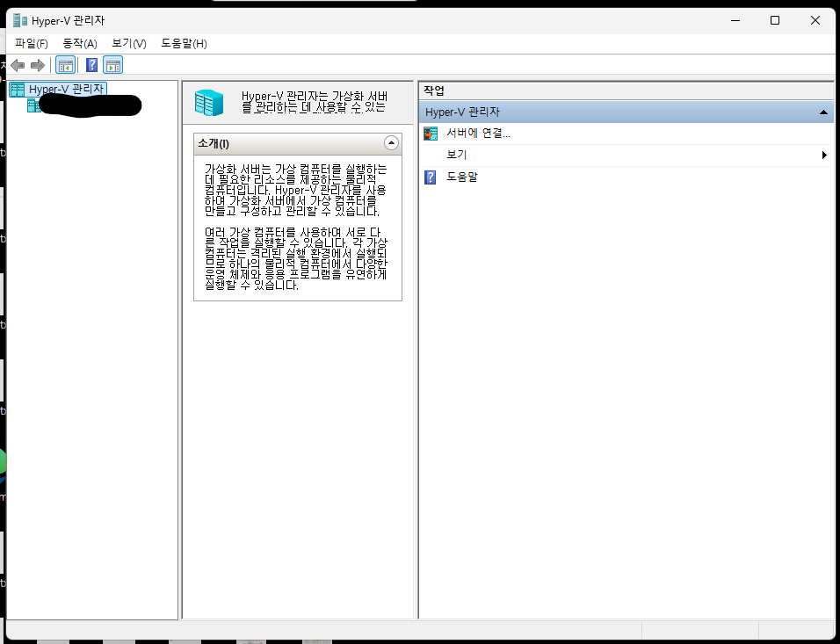Go forward with the right arrow toolbar icon
840x644 pixels.
[38, 65]
